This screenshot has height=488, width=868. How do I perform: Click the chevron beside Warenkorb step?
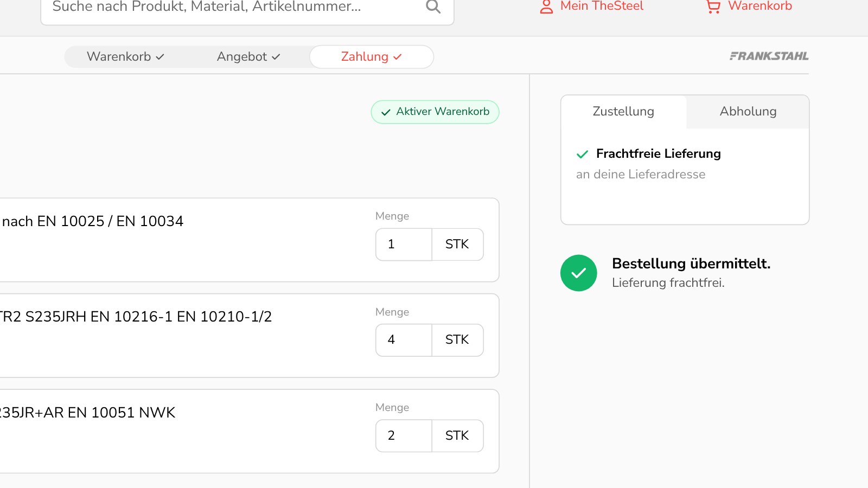tap(160, 57)
